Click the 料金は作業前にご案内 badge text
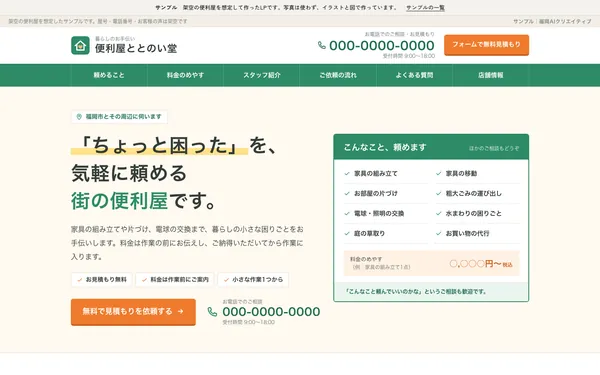Viewport: 600px width, 375px height. 179,280
